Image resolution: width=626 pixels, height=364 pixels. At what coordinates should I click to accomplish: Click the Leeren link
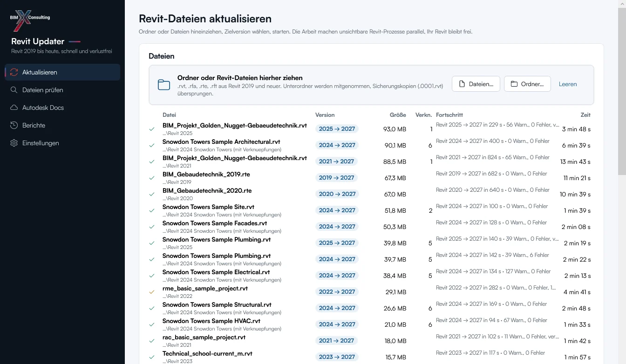568,84
